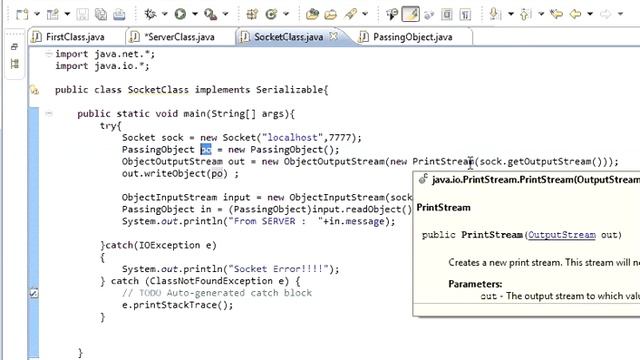This screenshot has height=360, width=640.
Task: Click the External Tools run icon
Action: point(211,14)
